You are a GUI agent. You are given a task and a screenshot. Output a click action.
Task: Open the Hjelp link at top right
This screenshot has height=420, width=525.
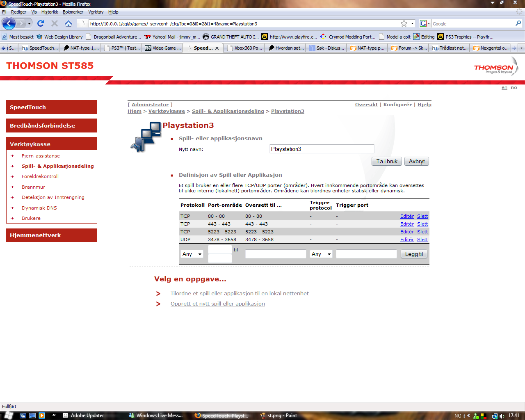click(425, 105)
